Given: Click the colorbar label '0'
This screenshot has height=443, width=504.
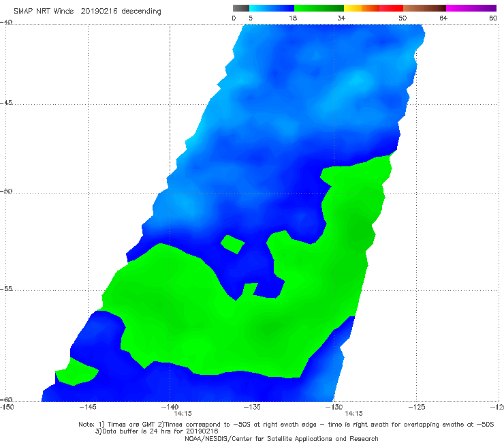Looking at the screenshot, I should coord(234,18).
